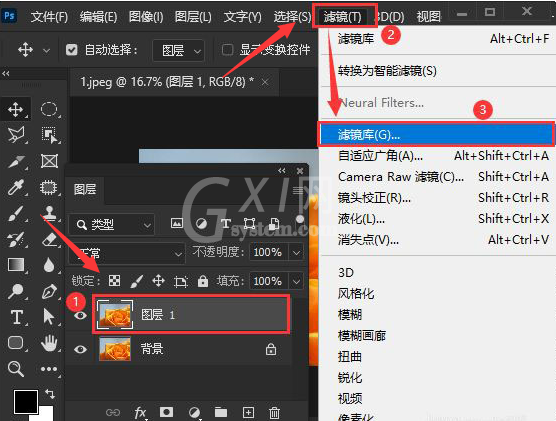Select the Blur tool droplet icon
Screen dimensions: 556x421
(x=49, y=265)
